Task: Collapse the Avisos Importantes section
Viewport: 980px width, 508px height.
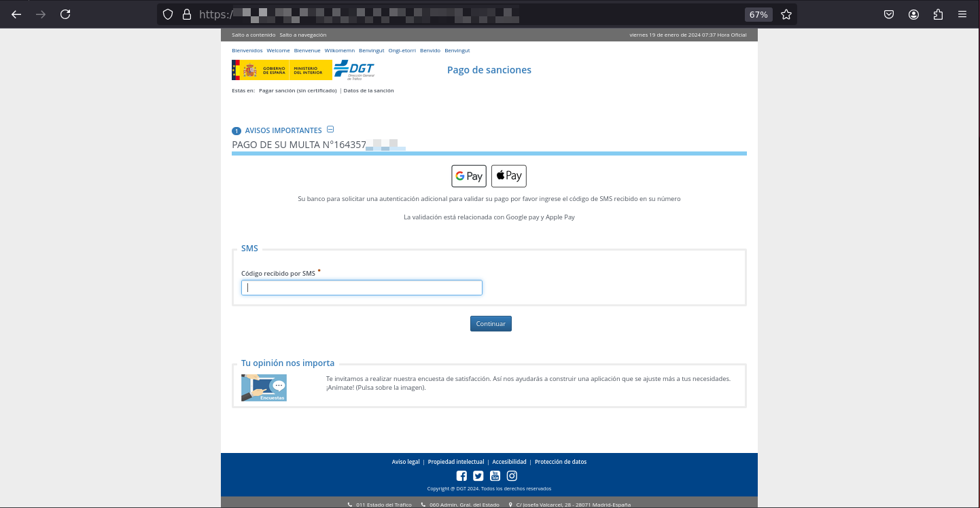Action: point(330,130)
